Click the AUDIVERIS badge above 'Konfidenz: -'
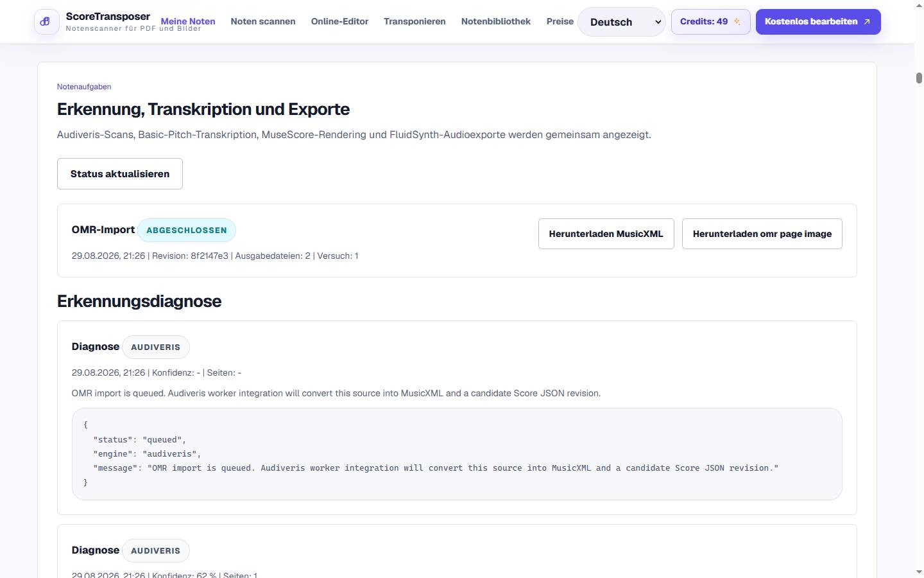 (156, 347)
